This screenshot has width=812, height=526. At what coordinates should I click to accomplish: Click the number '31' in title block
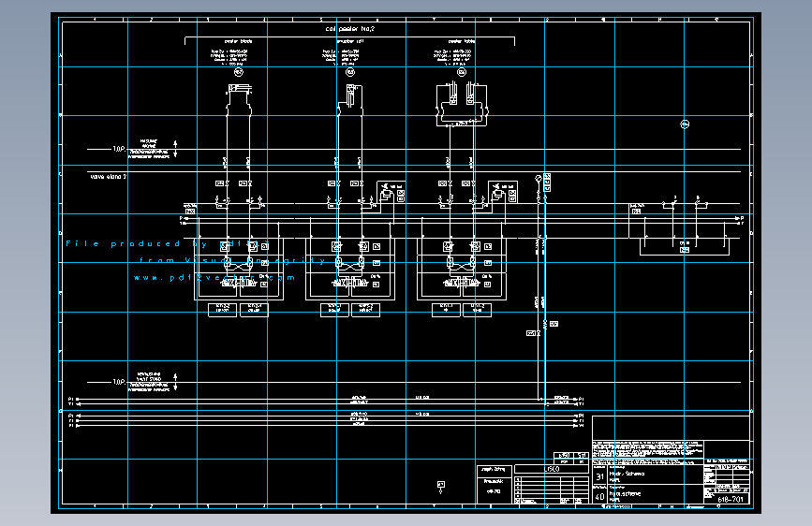(599, 476)
